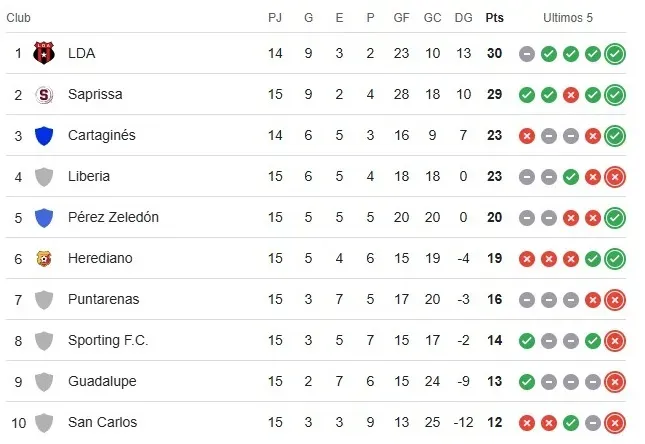Image resolution: width=645 pixels, height=444 pixels.
Task: Click the Pérez Zeledón shield icon
Action: [x=43, y=217]
